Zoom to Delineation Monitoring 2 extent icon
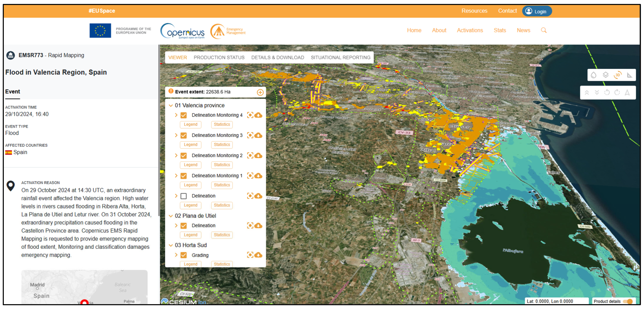Image resolution: width=644 pixels, height=309 pixels. tap(250, 155)
